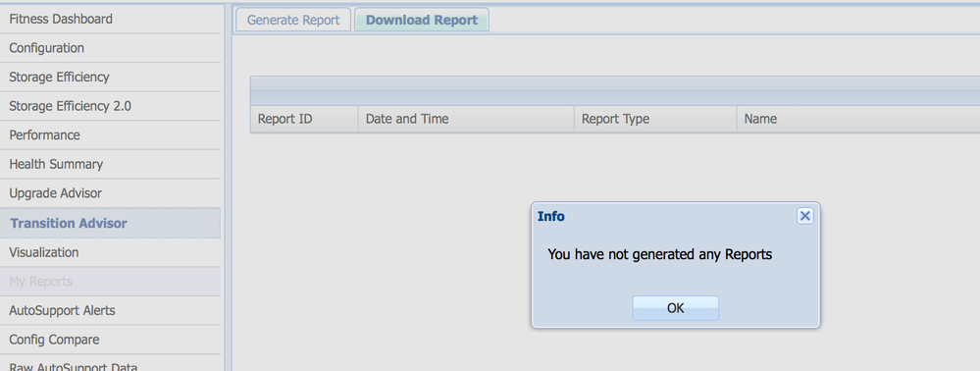
Task: Click OK in the Info dialog
Action: pos(676,308)
